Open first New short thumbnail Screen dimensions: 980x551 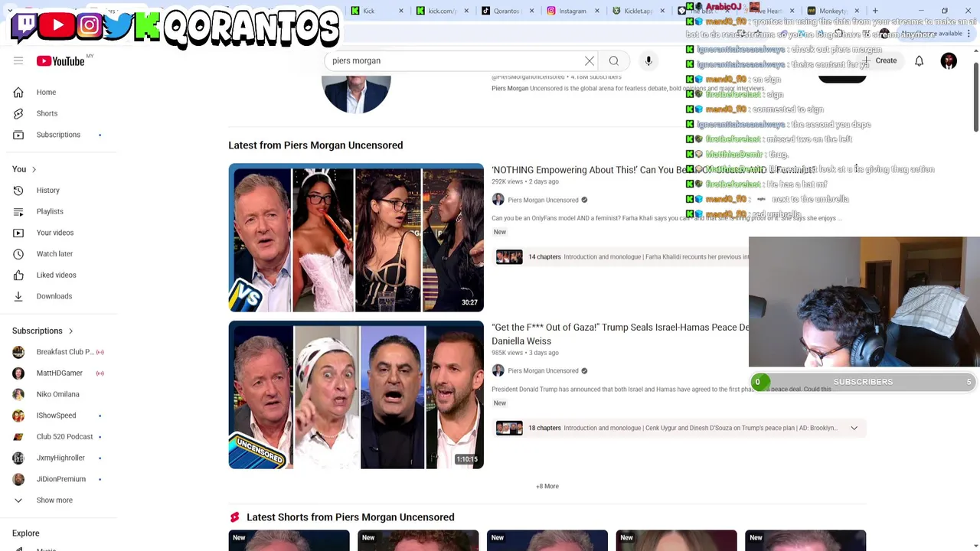(x=289, y=540)
